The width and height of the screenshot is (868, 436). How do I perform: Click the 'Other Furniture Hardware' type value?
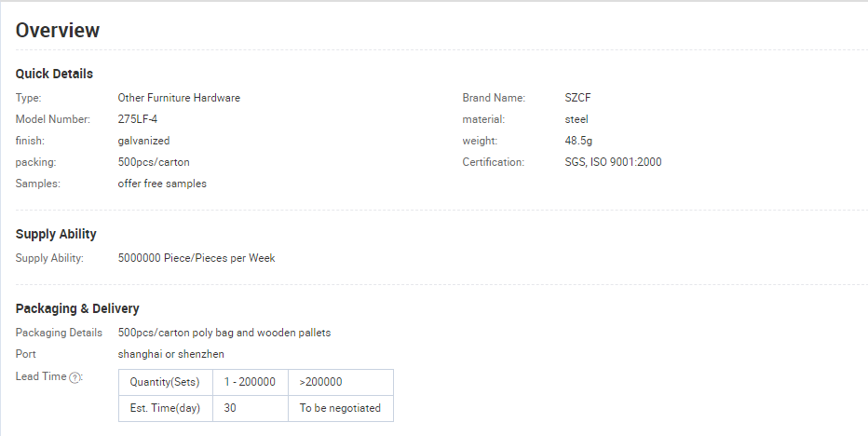point(179,98)
